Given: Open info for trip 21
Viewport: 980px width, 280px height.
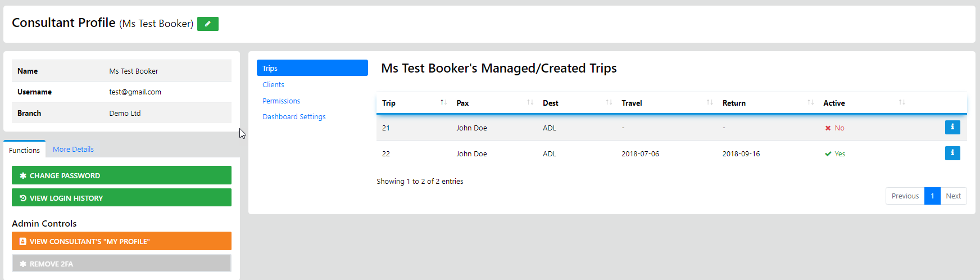Looking at the screenshot, I should (x=952, y=128).
